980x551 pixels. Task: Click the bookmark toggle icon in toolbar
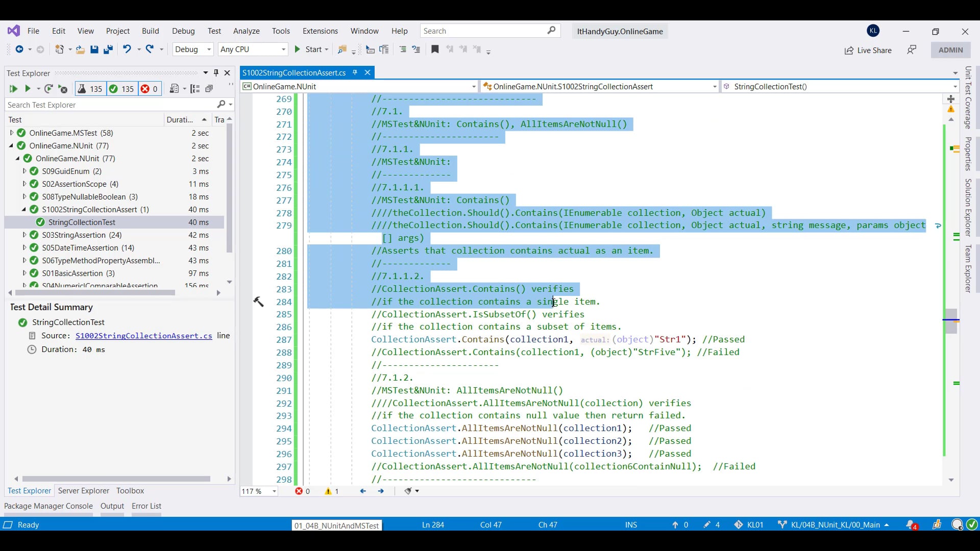pyautogui.click(x=435, y=49)
